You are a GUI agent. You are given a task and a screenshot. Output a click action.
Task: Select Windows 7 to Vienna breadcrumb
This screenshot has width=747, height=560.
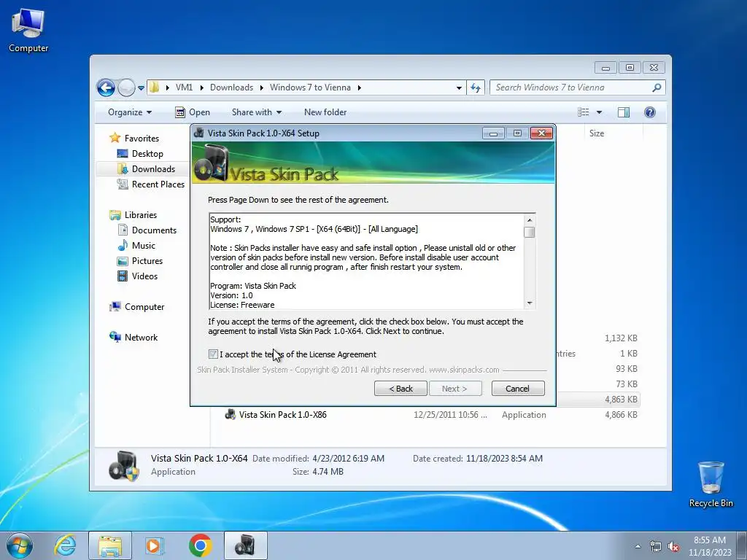[x=310, y=87]
